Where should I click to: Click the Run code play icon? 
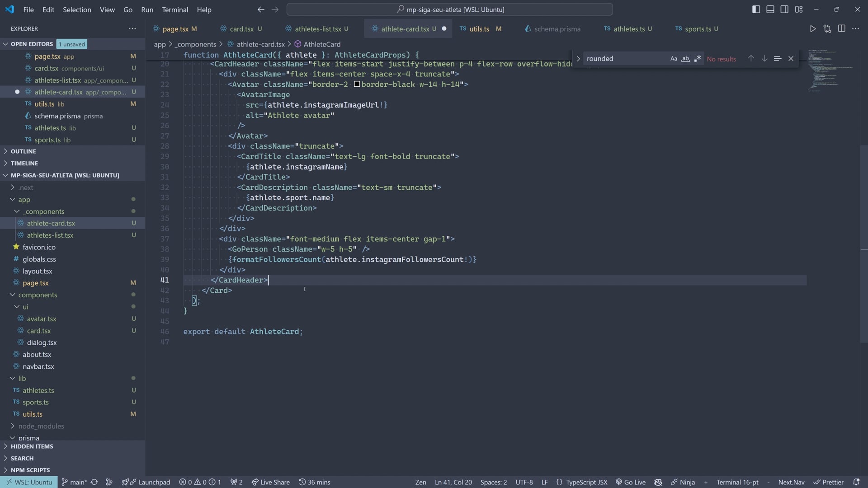pos(812,29)
